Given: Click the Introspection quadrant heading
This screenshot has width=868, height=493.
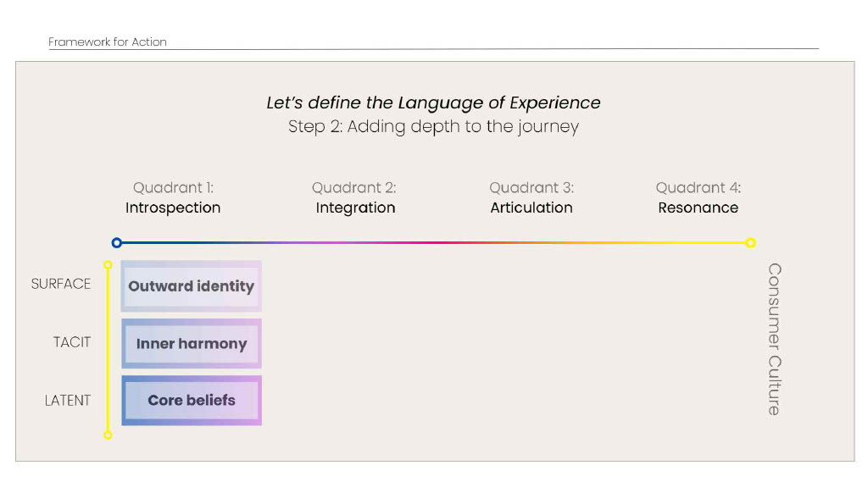Looking at the screenshot, I should [x=173, y=208].
